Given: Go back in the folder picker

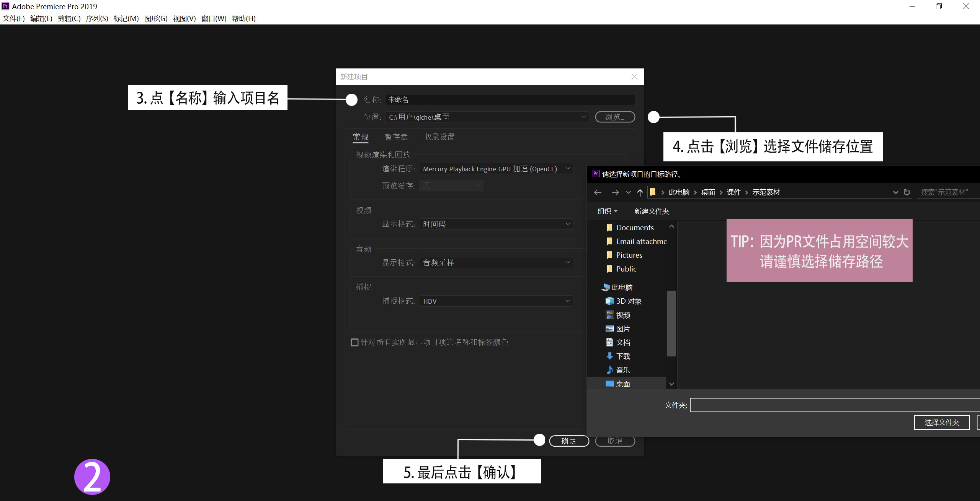Looking at the screenshot, I should (598, 192).
